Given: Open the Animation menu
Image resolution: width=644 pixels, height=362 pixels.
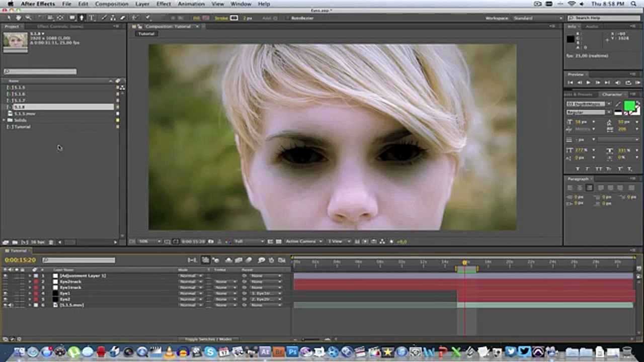Looking at the screenshot, I should click(191, 4).
